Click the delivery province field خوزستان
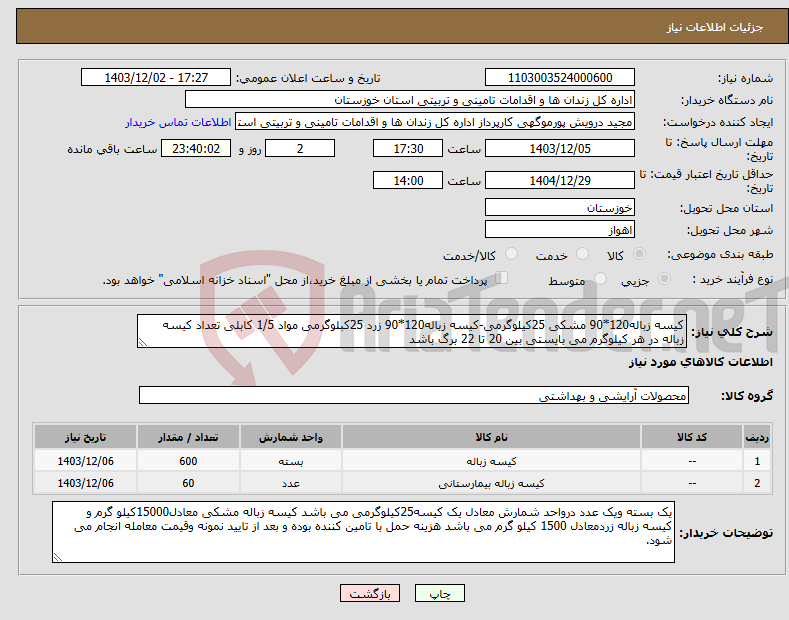Viewport: 789px width, 620px height. [560, 207]
